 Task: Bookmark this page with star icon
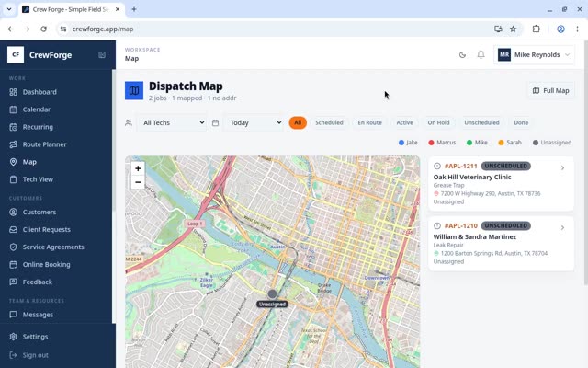[x=513, y=29]
